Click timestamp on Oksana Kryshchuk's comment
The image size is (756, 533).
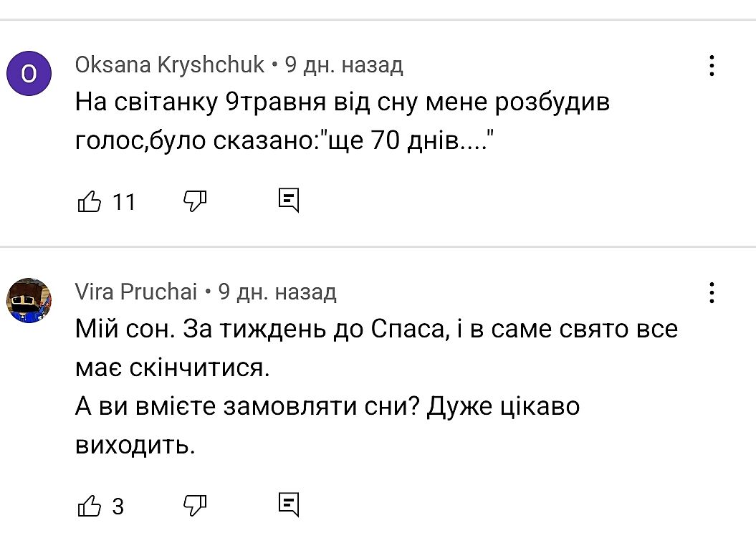pyautogui.click(x=344, y=66)
